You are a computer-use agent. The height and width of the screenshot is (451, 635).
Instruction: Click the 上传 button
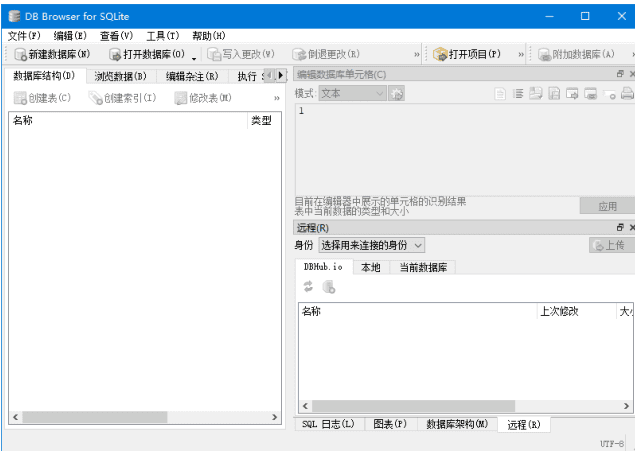pyautogui.click(x=612, y=245)
